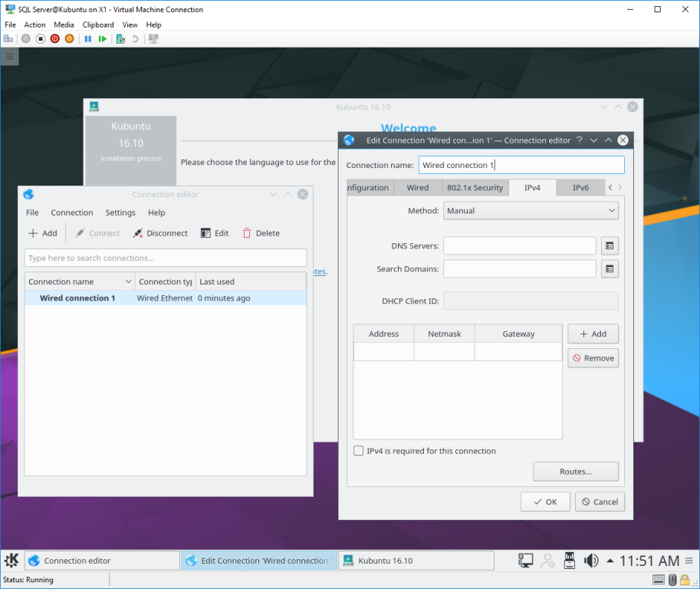The image size is (700, 589).
Task: Show hidden system tray icons
Action: 610,561
